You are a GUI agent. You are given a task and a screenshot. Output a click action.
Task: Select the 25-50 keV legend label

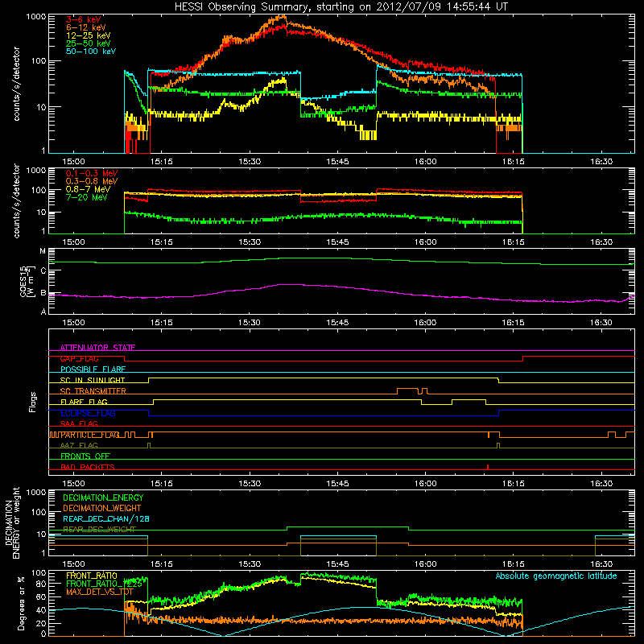[89, 43]
